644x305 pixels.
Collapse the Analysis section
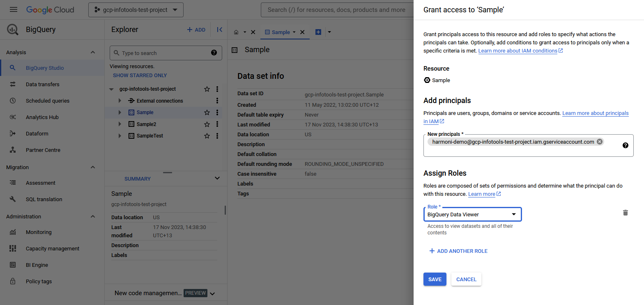pyautogui.click(x=93, y=52)
